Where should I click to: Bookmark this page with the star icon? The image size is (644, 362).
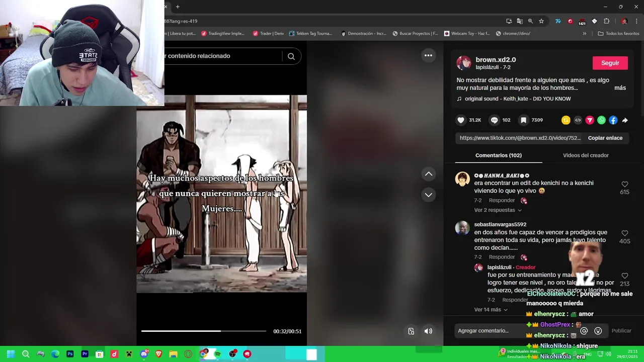[541, 21]
